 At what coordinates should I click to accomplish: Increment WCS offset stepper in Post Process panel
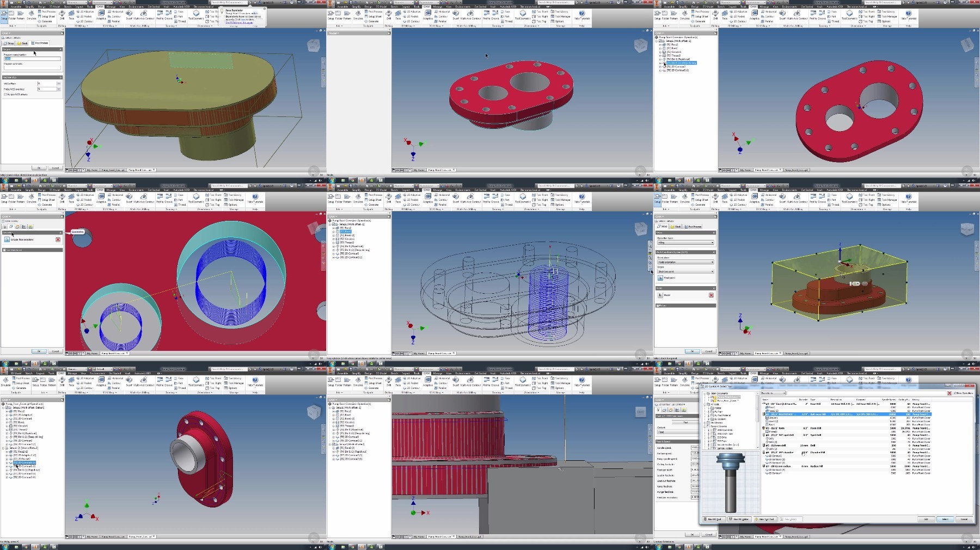[x=59, y=83]
